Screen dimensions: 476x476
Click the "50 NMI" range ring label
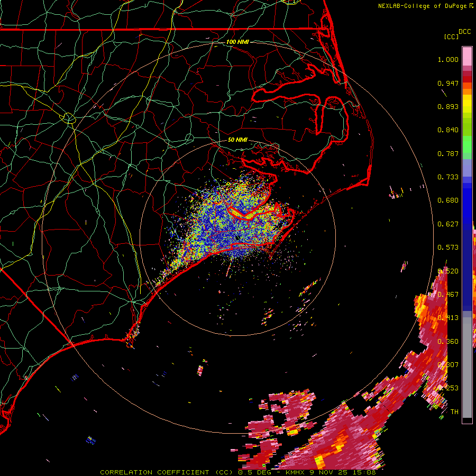point(237,140)
